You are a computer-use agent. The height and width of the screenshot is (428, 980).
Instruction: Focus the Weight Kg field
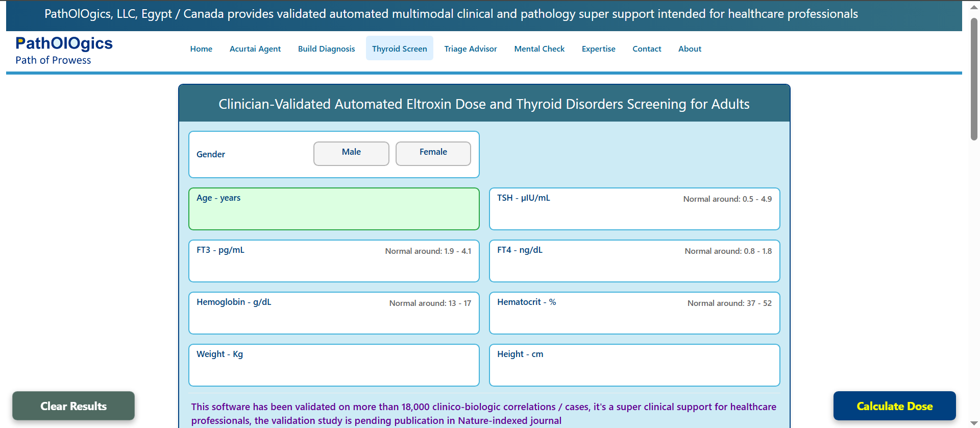click(x=334, y=365)
